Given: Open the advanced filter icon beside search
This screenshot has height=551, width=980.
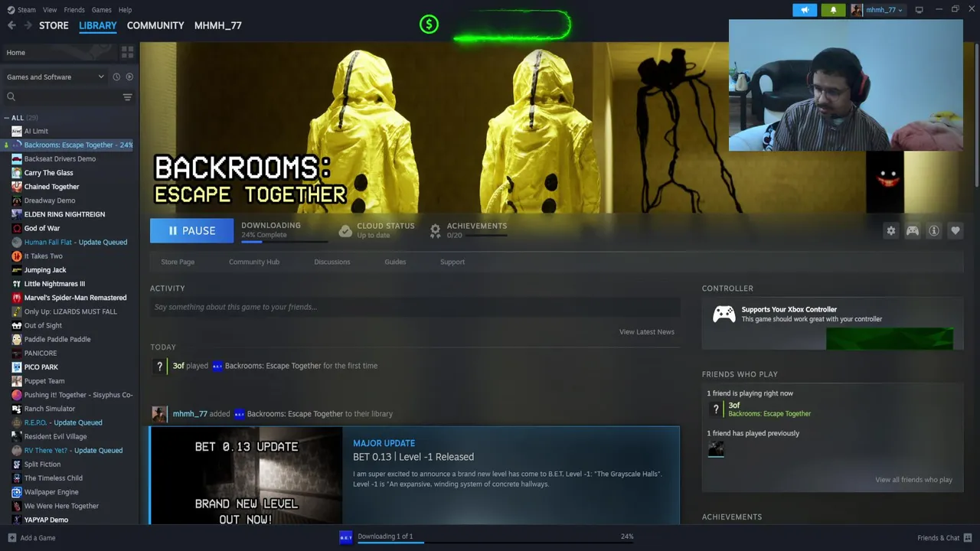Looking at the screenshot, I should click(x=127, y=96).
